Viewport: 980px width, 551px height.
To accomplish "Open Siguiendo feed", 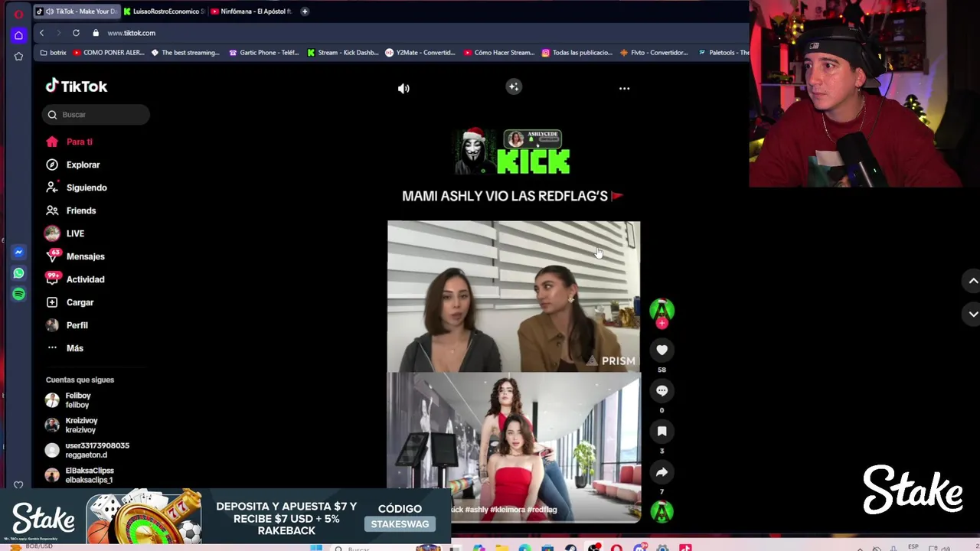I will tap(76, 187).
